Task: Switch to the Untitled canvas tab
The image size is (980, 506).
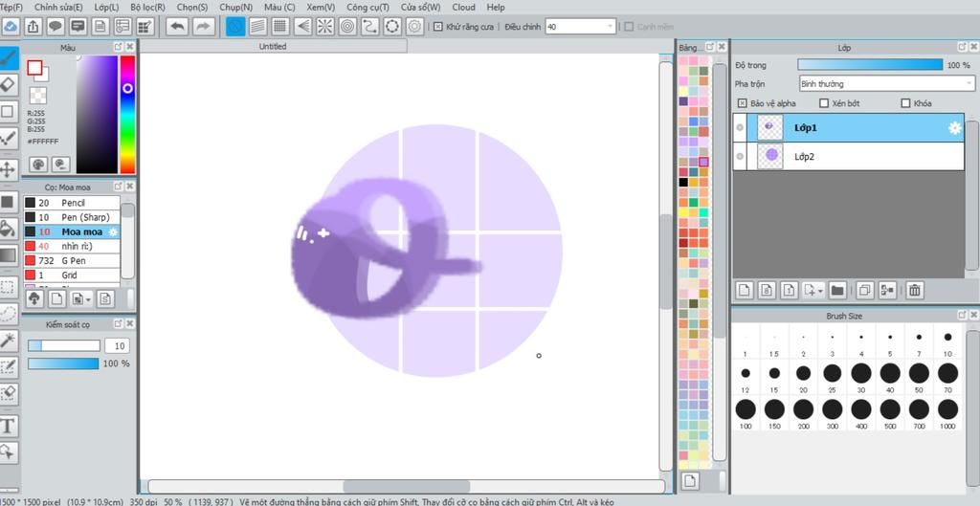Action: tap(273, 46)
